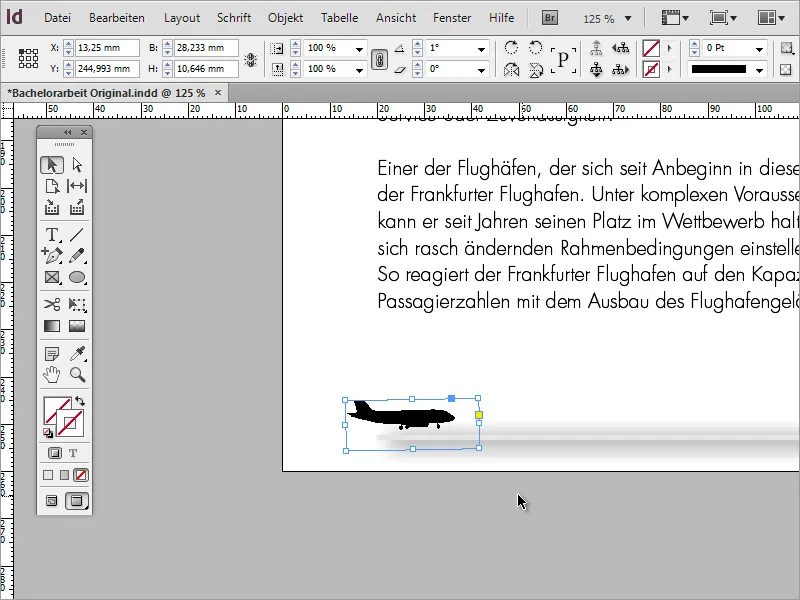Screen dimensions: 800x600
Task: Open the Schrift menu
Action: click(x=234, y=18)
